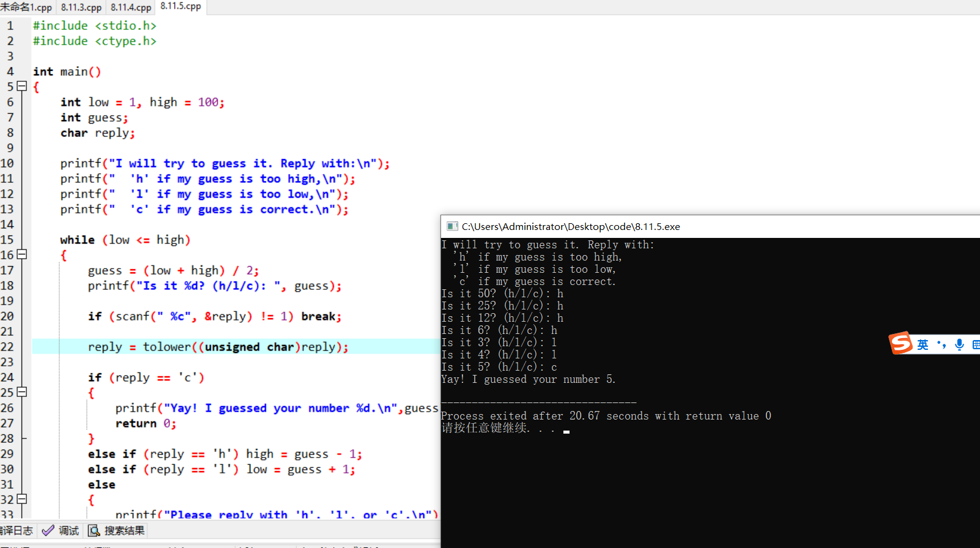Click "else if (reply == 'h') high = guess - 1;"

[x=225, y=454]
